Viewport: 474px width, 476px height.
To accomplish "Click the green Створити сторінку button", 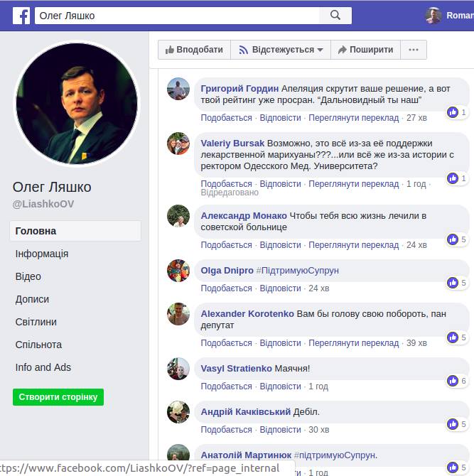I will pos(58,397).
